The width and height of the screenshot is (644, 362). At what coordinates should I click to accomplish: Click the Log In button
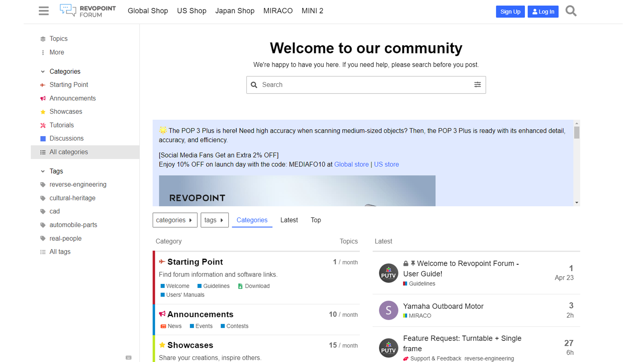click(543, 12)
